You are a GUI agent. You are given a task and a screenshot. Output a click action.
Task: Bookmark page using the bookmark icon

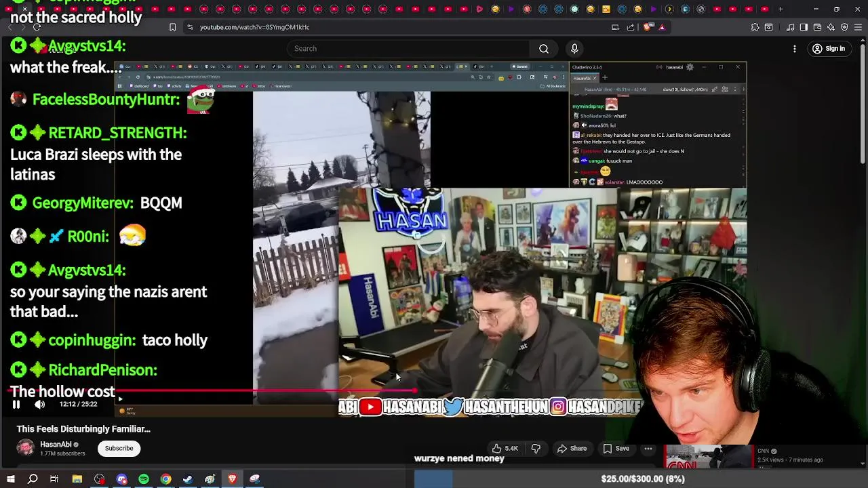tap(172, 27)
